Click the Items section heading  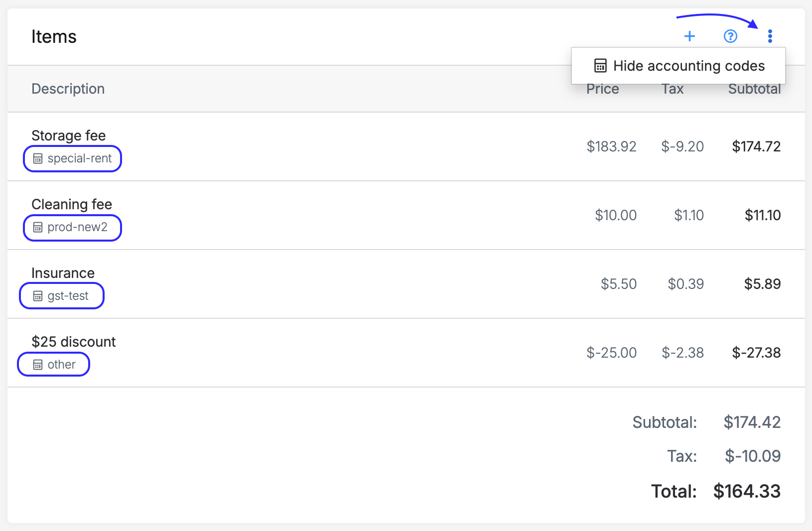point(54,37)
